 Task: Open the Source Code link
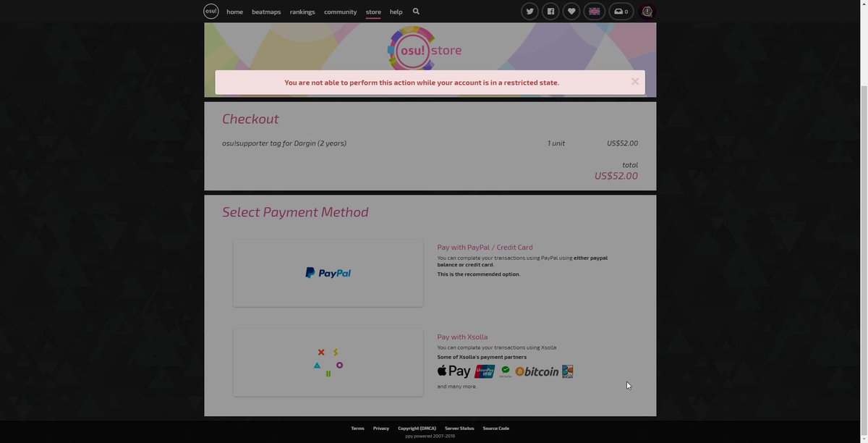[x=496, y=429]
